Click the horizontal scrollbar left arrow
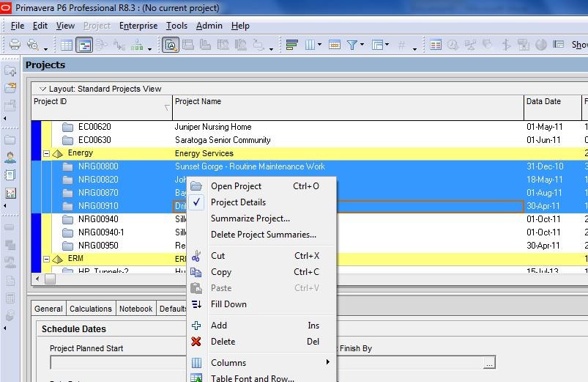Screen dimensions: 588x382 [37, 279]
